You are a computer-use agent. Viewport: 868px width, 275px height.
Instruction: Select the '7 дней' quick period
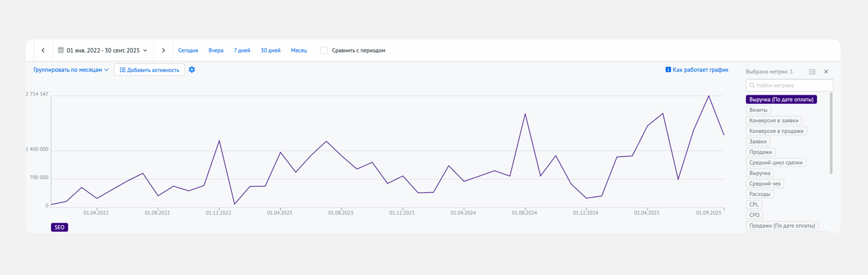click(242, 51)
